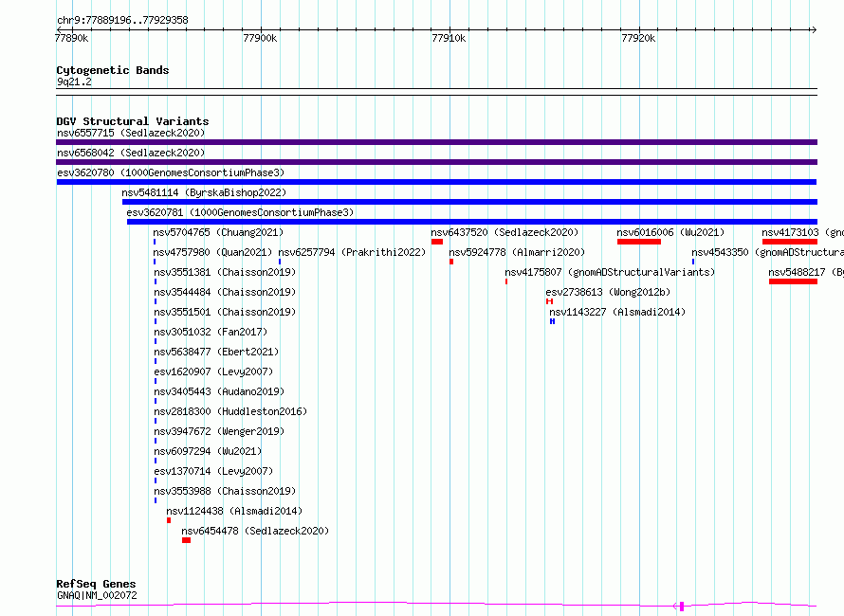Image resolution: width=844 pixels, height=616 pixels.
Task: Select nsv3544484 (Chaisson2019) label
Action: (x=225, y=292)
